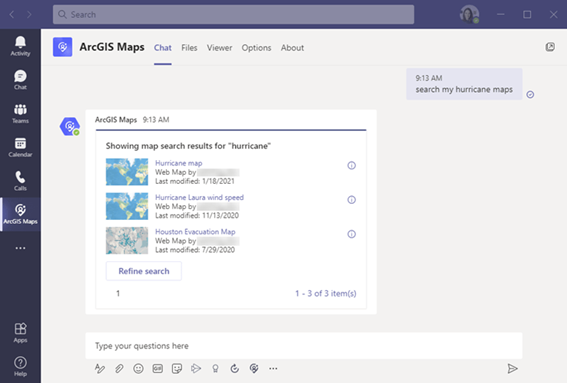Viewport: 567px width, 383px height.
Task: Open the emoji picker
Action: [x=138, y=369]
